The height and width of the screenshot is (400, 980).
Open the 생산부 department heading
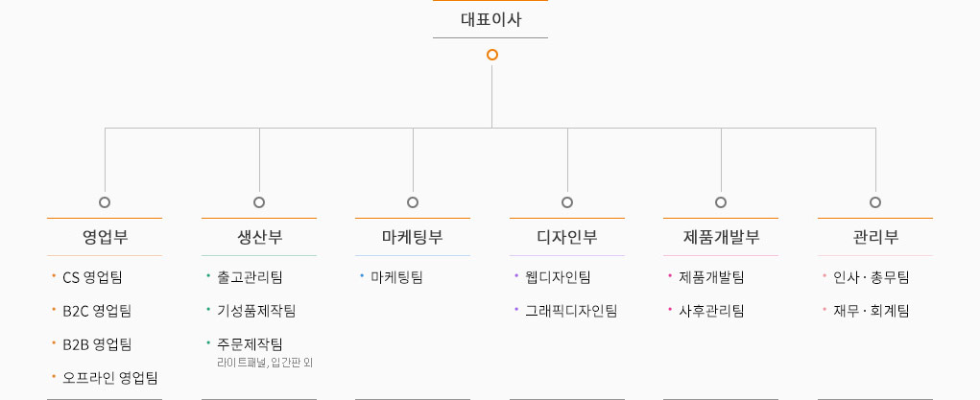coord(259,237)
